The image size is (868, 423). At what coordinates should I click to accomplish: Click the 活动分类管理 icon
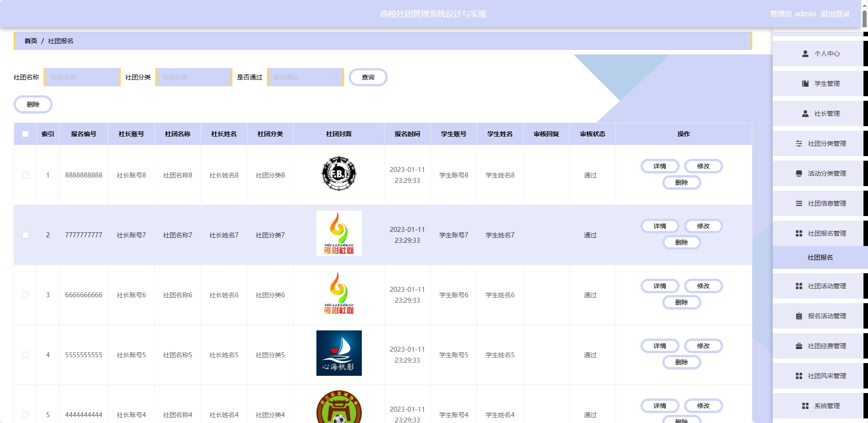799,173
